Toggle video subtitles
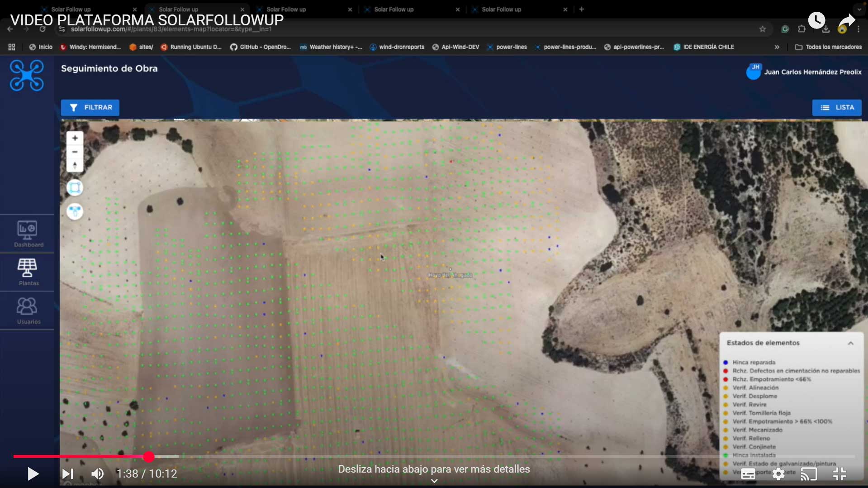Screen dimensions: 868x488 [748, 474]
